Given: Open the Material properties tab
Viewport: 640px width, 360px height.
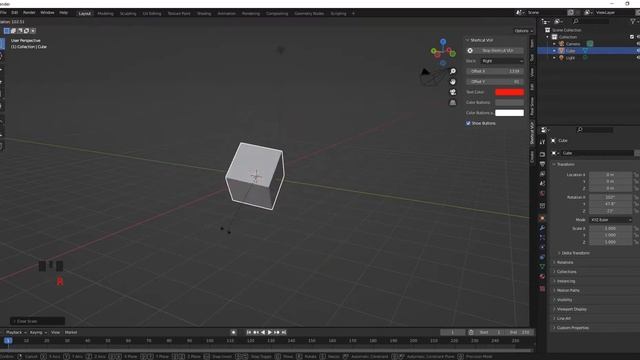Looking at the screenshot, I should (x=542, y=277).
